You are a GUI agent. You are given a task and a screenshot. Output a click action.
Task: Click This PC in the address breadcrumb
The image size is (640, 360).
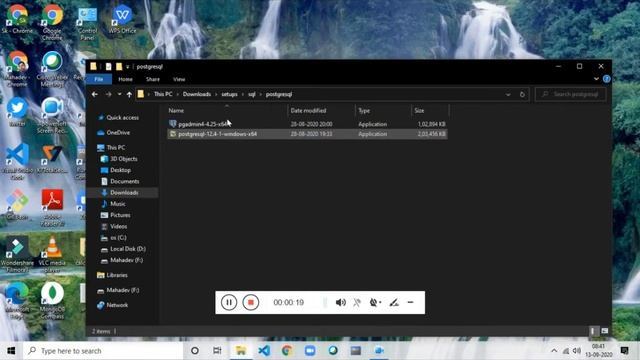(163, 94)
